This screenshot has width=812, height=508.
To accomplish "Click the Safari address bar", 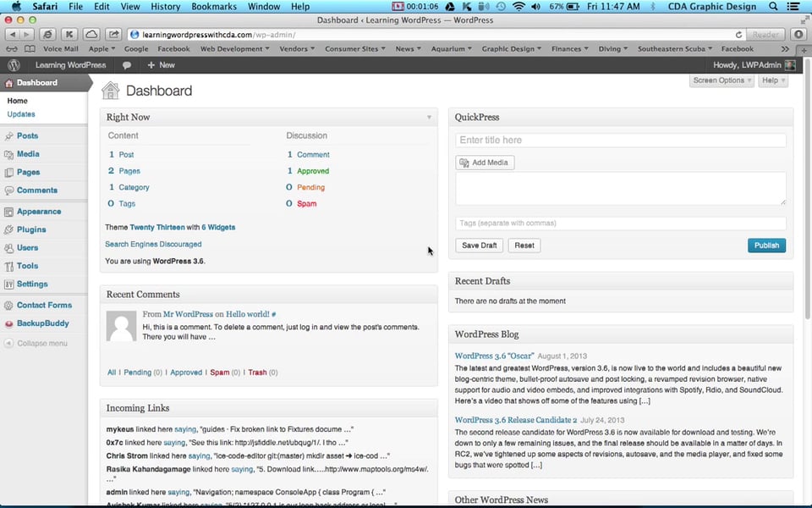I will (x=436, y=35).
